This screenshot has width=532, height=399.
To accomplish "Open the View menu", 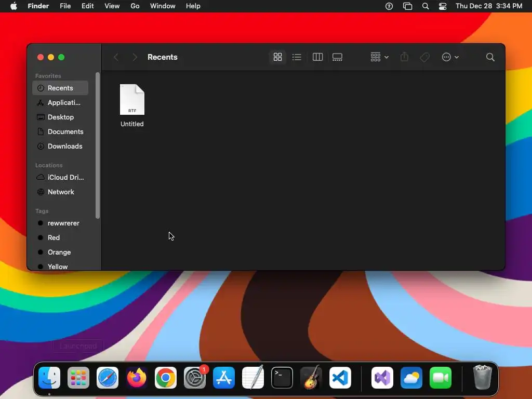I will tap(112, 6).
